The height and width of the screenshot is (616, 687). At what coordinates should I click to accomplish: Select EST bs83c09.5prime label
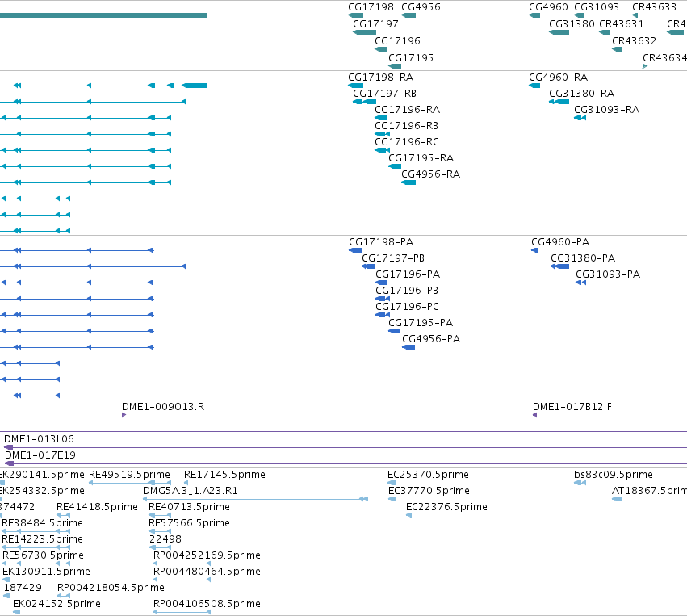(x=614, y=475)
